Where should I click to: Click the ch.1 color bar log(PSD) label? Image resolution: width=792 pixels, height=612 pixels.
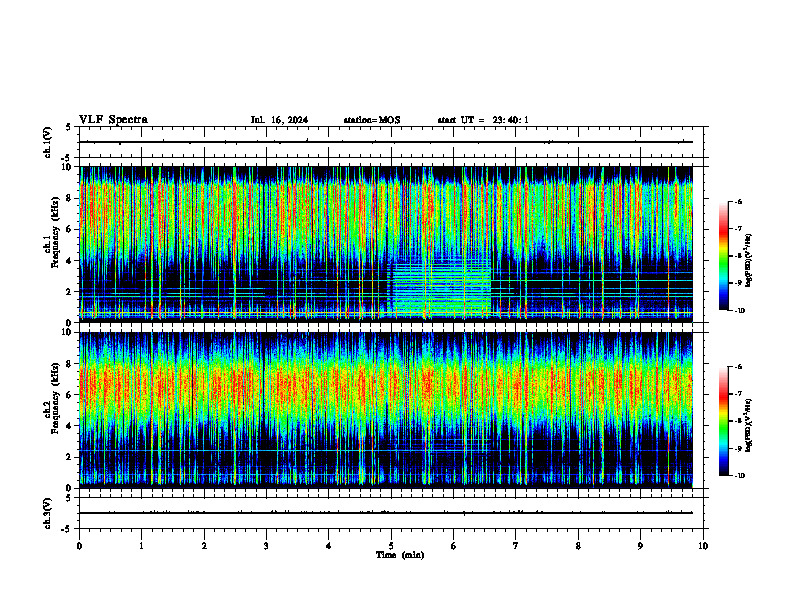click(x=748, y=261)
